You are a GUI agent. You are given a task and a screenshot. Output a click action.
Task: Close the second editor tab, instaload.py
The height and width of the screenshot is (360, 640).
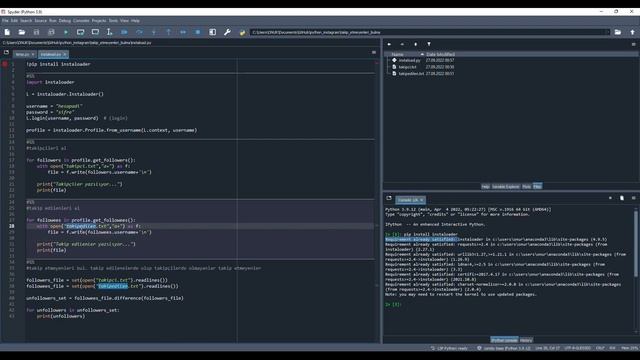(x=64, y=54)
